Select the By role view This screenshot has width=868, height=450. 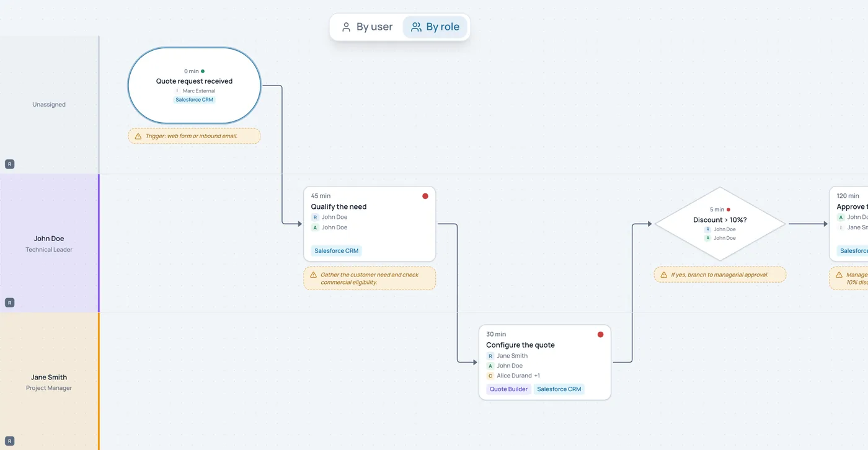tap(435, 27)
